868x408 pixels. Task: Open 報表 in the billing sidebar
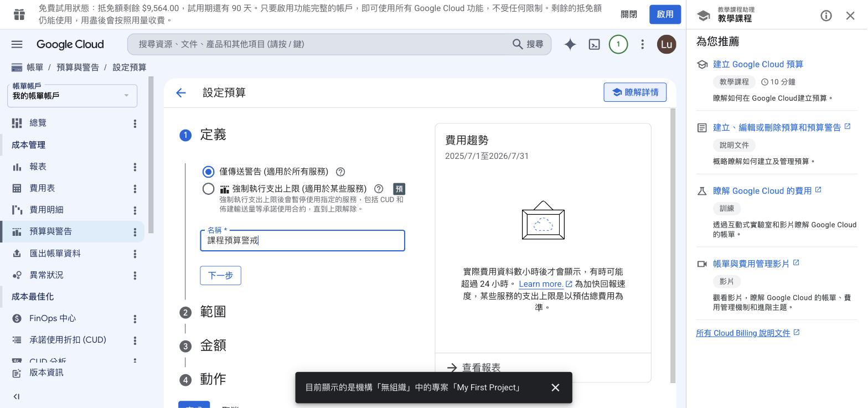[38, 167]
